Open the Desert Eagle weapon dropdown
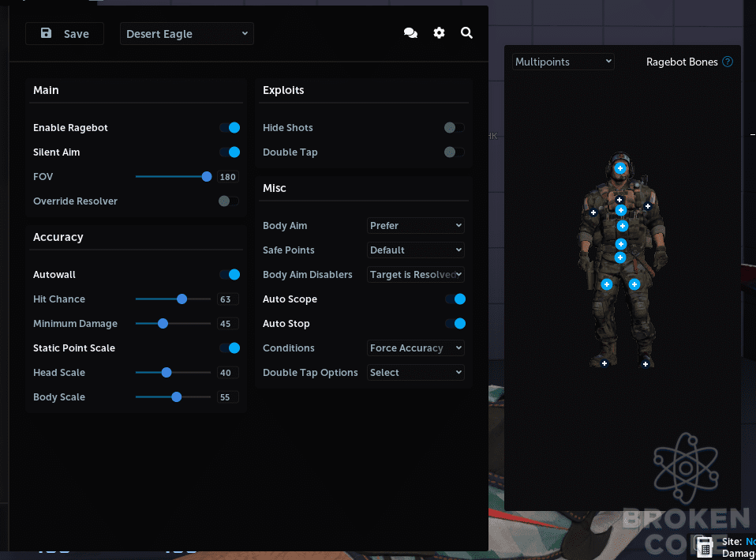Image resolution: width=756 pixels, height=560 pixels. point(187,34)
